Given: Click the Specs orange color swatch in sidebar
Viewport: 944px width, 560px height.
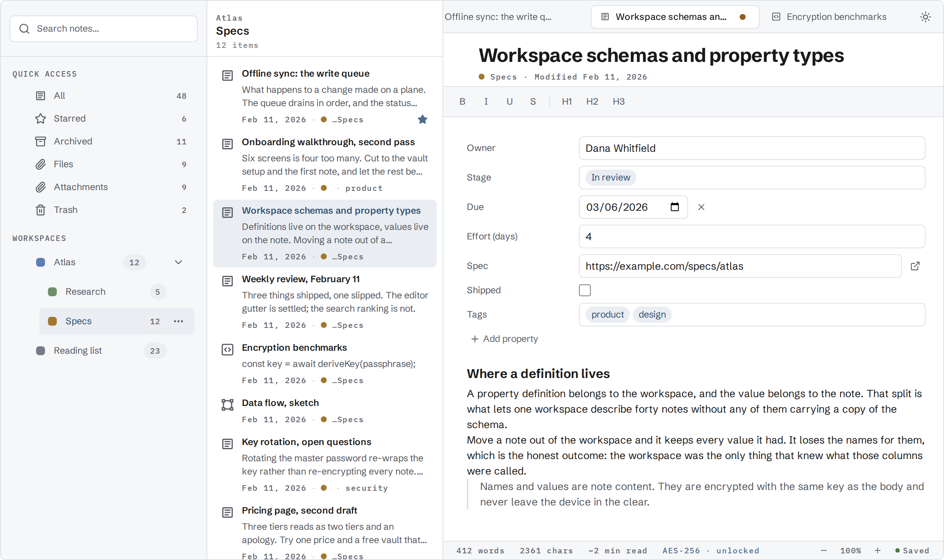Looking at the screenshot, I should [x=52, y=321].
